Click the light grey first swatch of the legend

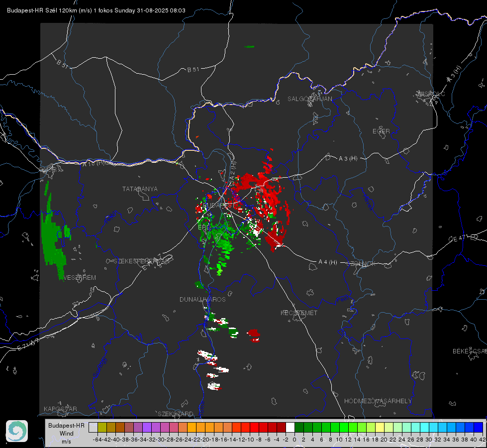coord(93,427)
